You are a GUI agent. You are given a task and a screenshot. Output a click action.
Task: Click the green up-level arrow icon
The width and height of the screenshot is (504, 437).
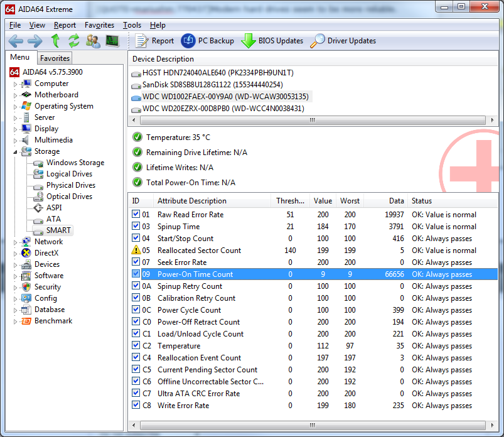[55, 41]
